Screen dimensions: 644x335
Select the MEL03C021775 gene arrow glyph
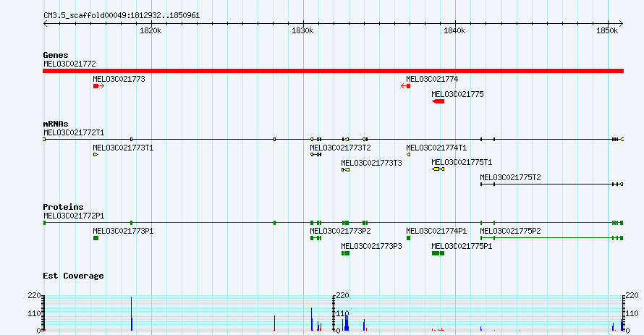click(438, 101)
